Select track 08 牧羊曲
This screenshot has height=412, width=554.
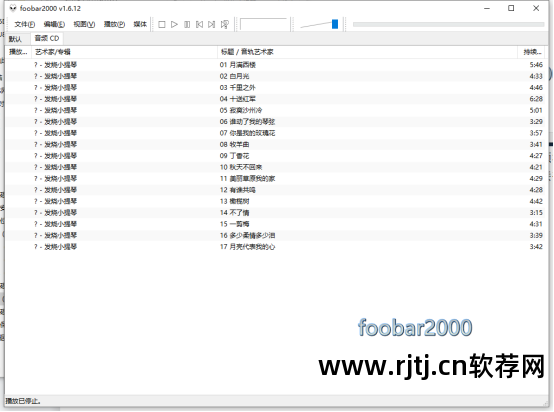coord(275,144)
